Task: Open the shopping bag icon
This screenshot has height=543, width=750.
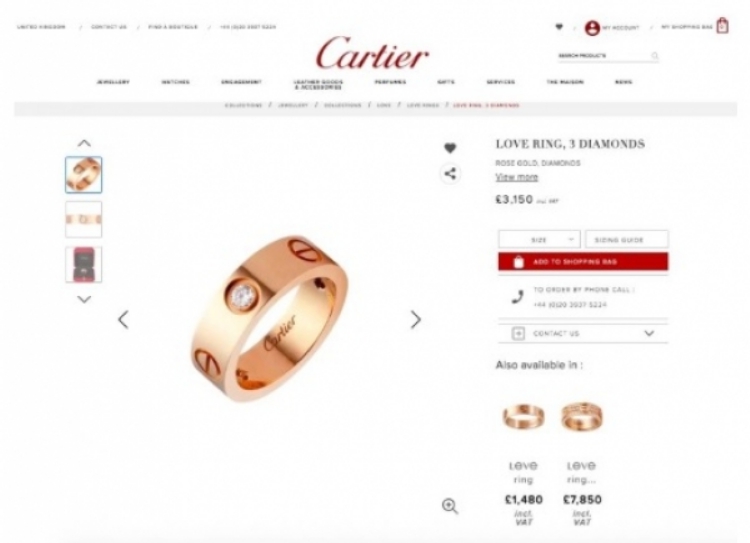Action: click(x=722, y=25)
